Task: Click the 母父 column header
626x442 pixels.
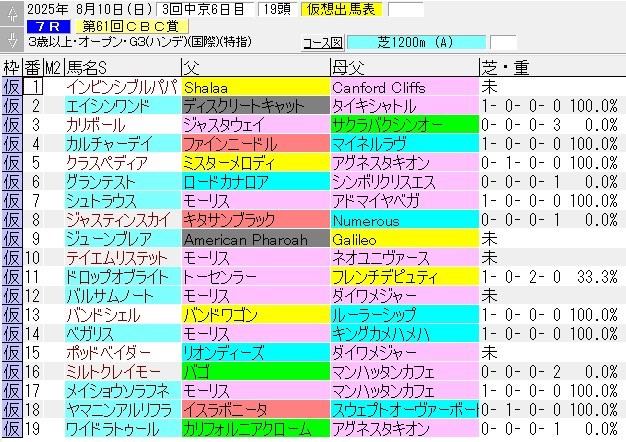Action: [404, 67]
